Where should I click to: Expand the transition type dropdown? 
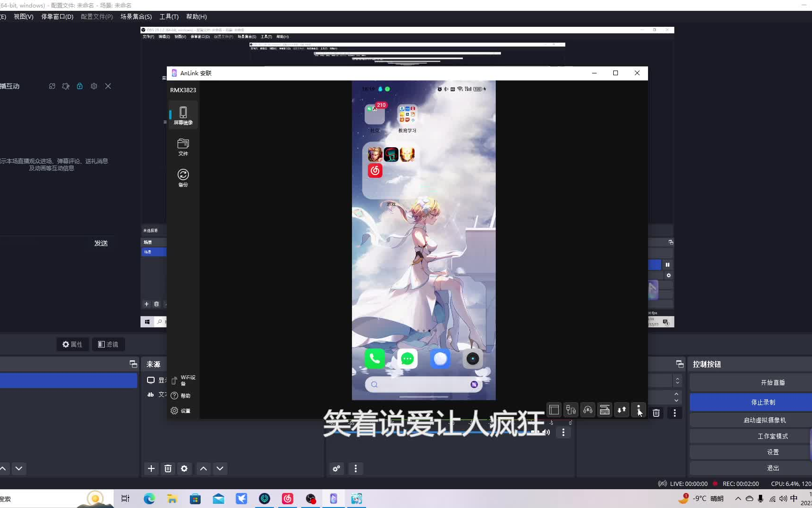point(677,381)
